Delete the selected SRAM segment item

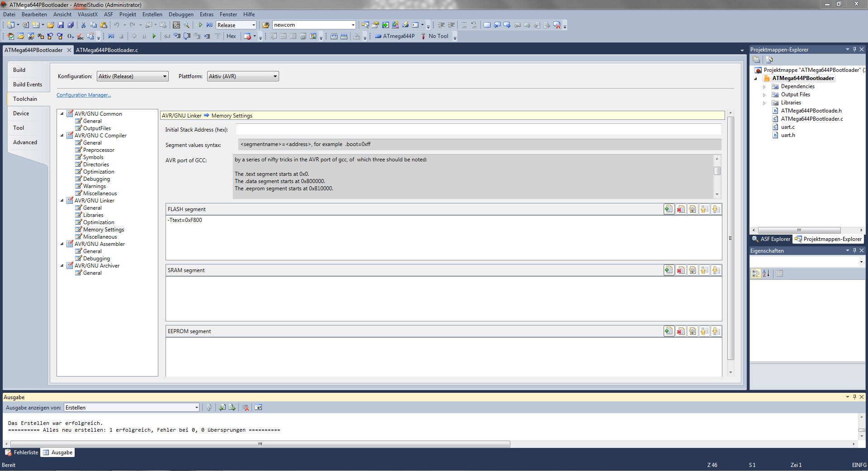coord(680,270)
